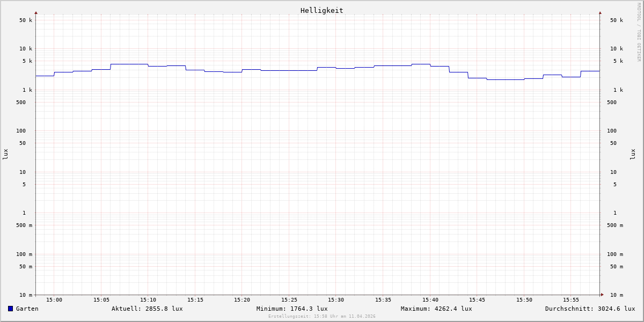Click the Durchschnitt: 3024.6 lux value

[x=590, y=309]
